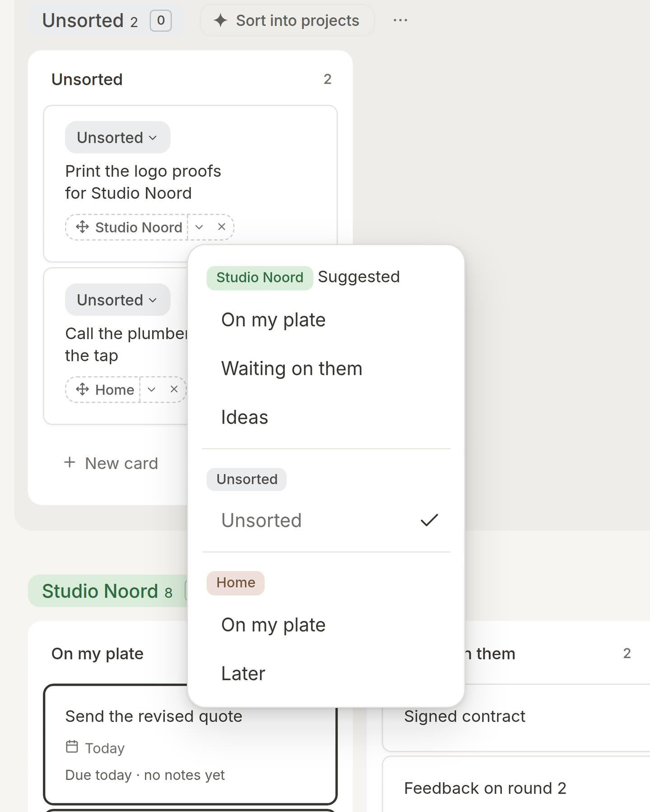Screen dimensions: 650x812
Task: Click the Sort into projects button
Action: point(287,20)
